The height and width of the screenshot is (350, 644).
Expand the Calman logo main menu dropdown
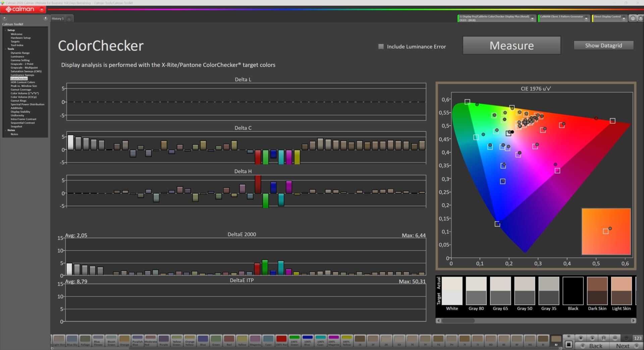42,9
